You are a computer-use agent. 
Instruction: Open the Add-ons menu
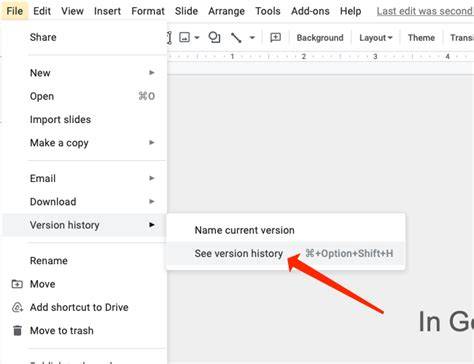(x=310, y=11)
